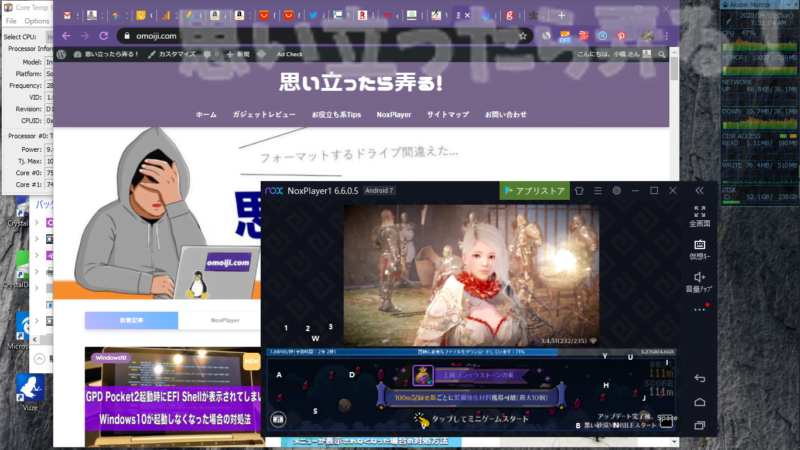Tap the Android back button in NoxPlayer
Image resolution: width=800 pixels, height=450 pixels.
[699, 378]
